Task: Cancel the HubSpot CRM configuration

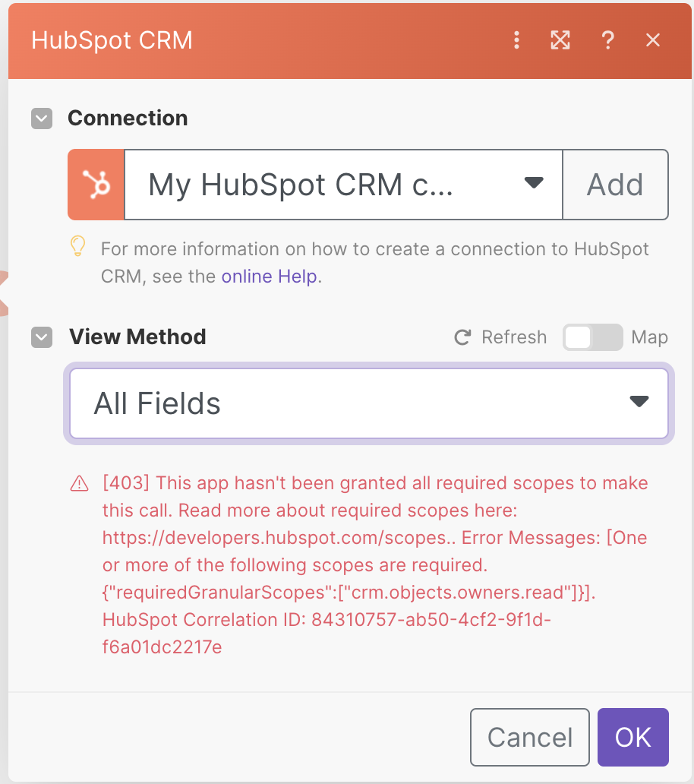Action: [x=529, y=737]
